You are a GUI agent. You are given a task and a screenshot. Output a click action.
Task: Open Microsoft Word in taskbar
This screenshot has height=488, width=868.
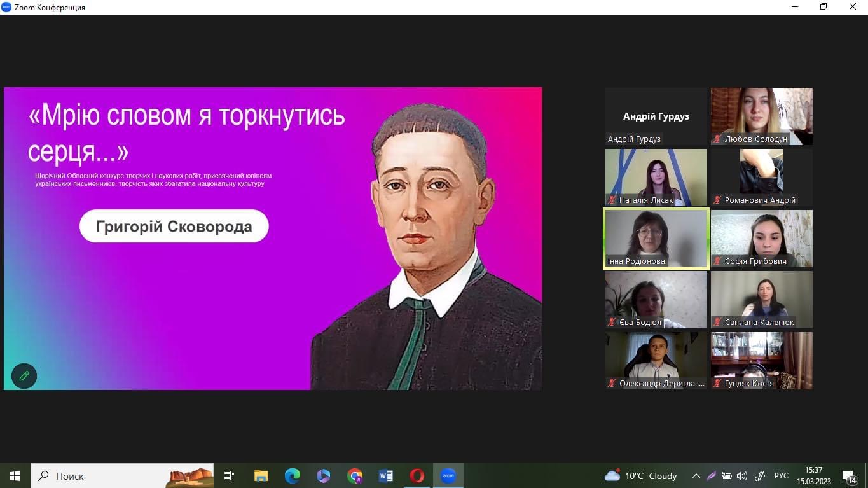(386, 475)
